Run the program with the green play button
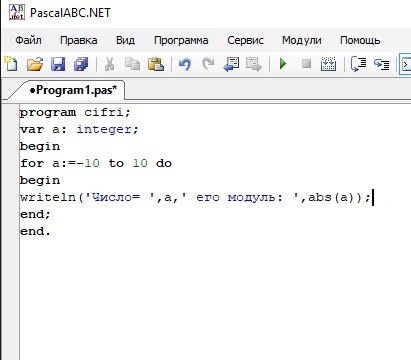Image resolution: width=411 pixels, height=360 pixels. (x=283, y=63)
